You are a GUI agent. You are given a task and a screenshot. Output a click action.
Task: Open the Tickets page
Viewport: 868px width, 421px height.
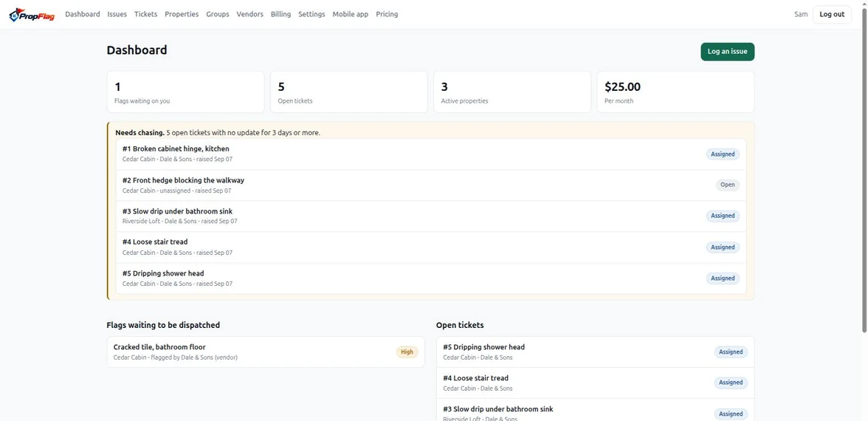(x=145, y=15)
